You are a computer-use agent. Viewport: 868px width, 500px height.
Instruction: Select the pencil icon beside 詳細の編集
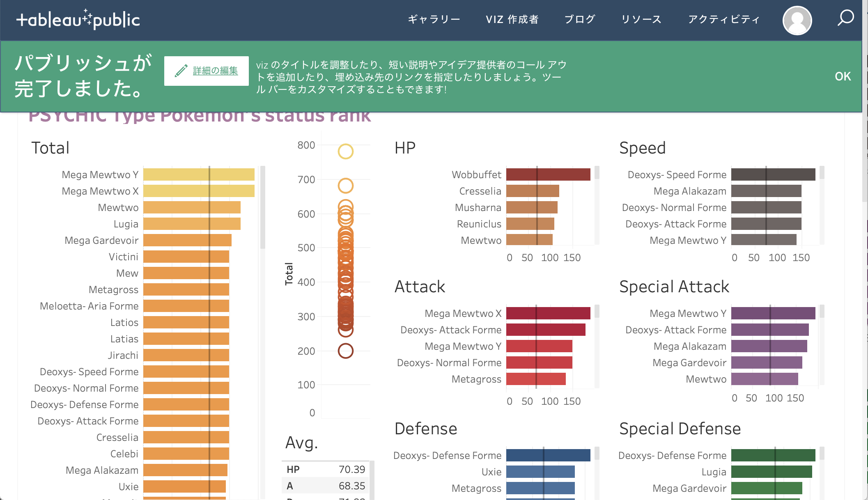pyautogui.click(x=181, y=70)
